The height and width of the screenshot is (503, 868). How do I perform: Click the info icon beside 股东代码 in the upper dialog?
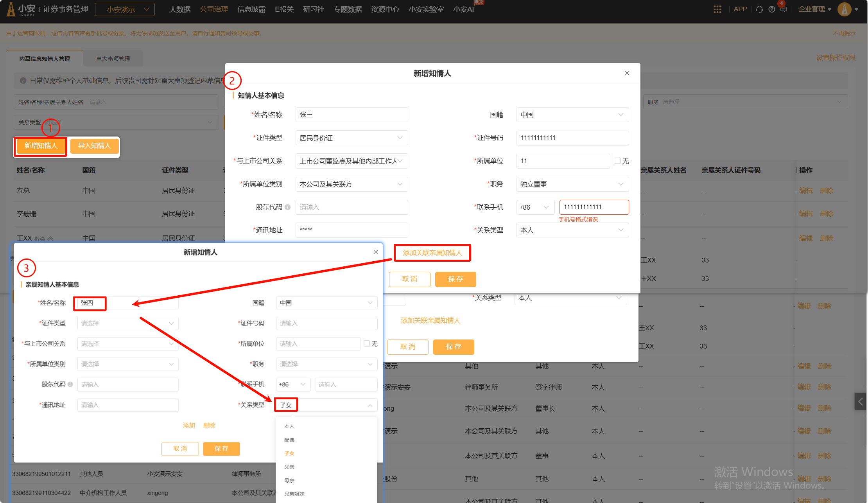point(288,207)
